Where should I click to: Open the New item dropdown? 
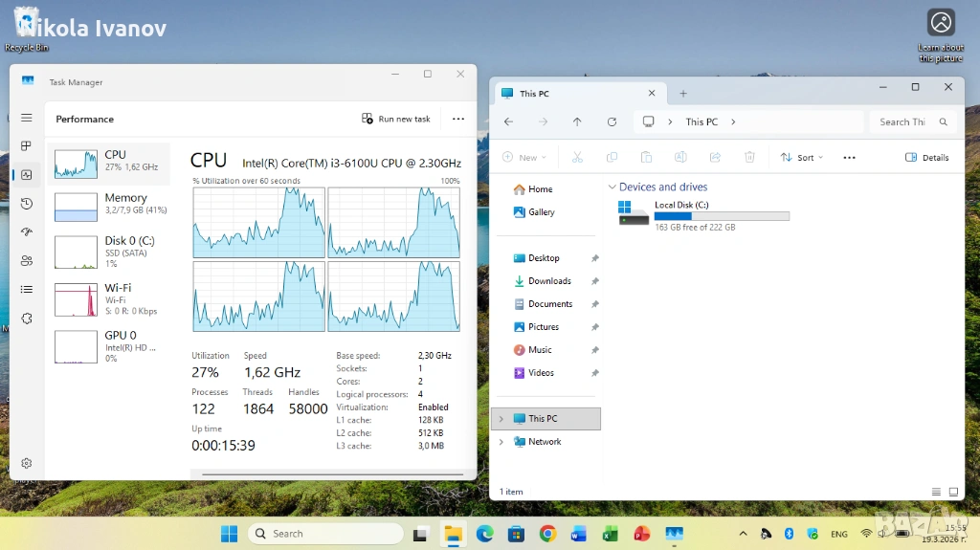click(524, 157)
